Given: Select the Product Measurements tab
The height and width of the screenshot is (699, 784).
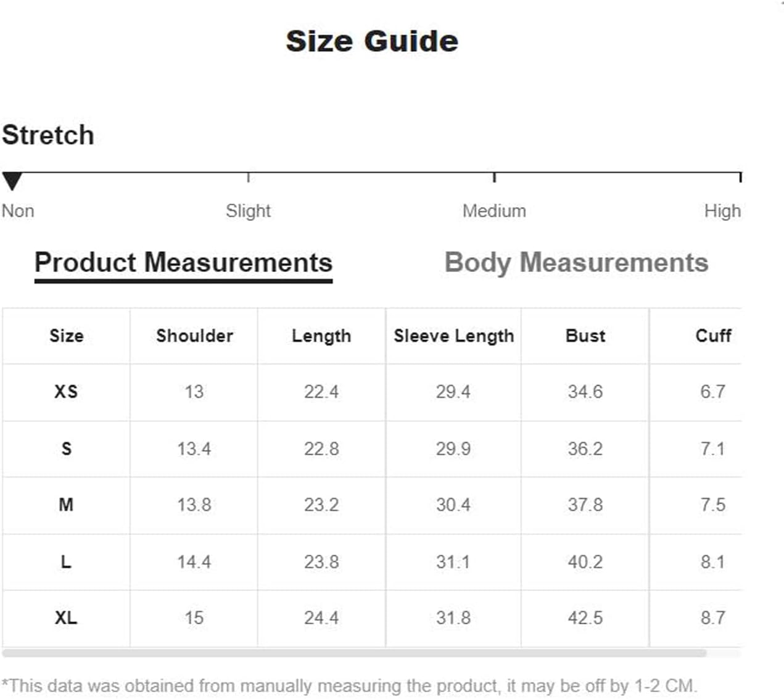Looking at the screenshot, I should [183, 263].
